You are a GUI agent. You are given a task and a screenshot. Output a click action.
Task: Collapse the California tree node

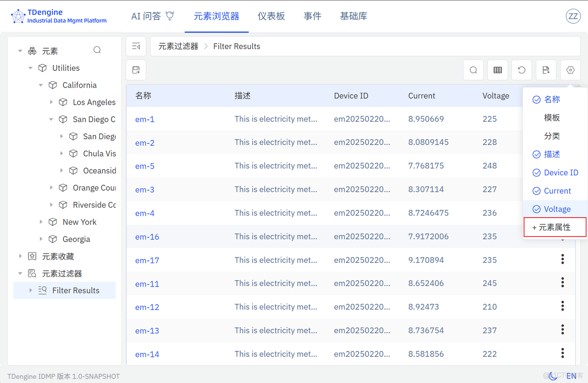pyautogui.click(x=41, y=85)
